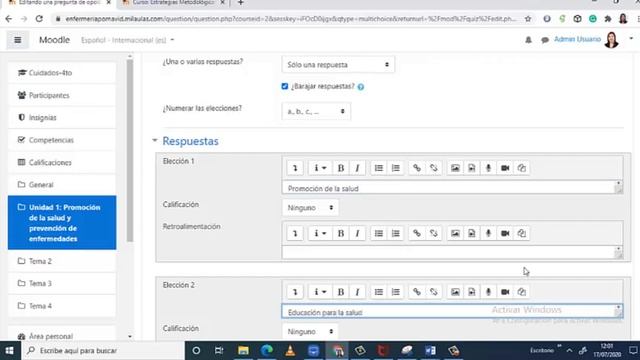The width and height of the screenshot is (640, 360).
Task: Open General section in sidebar
Action: point(62,185)
